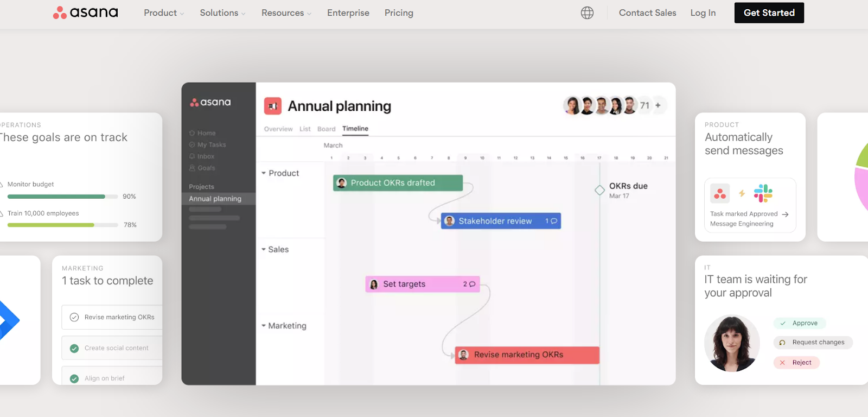Screen dimensions: 868x417
Task: Uncheck the Create social content task
Action: 74,348
